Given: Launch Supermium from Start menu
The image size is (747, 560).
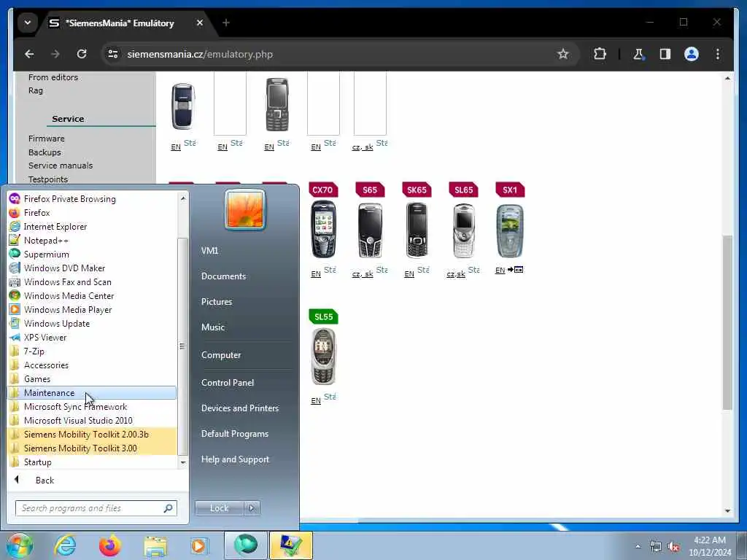Looking at the screenshot, I should (x=93, y=254).
